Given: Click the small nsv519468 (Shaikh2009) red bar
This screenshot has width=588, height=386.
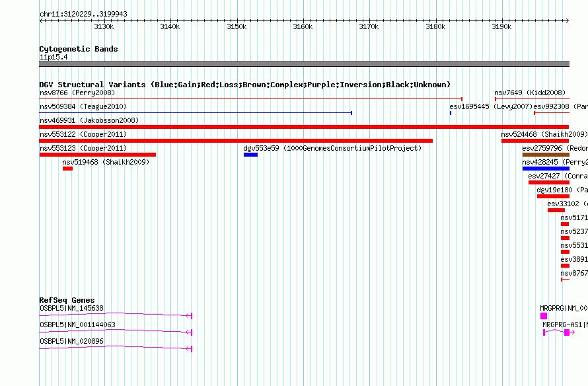Looking at the screenshot, I should pyautogui.click(x=67, y=169).
